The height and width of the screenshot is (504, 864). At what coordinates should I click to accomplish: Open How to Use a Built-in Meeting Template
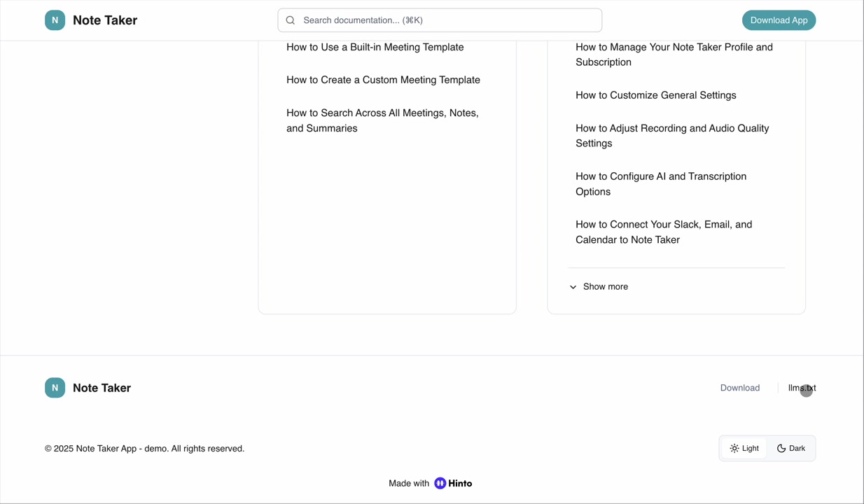(375, 47)
